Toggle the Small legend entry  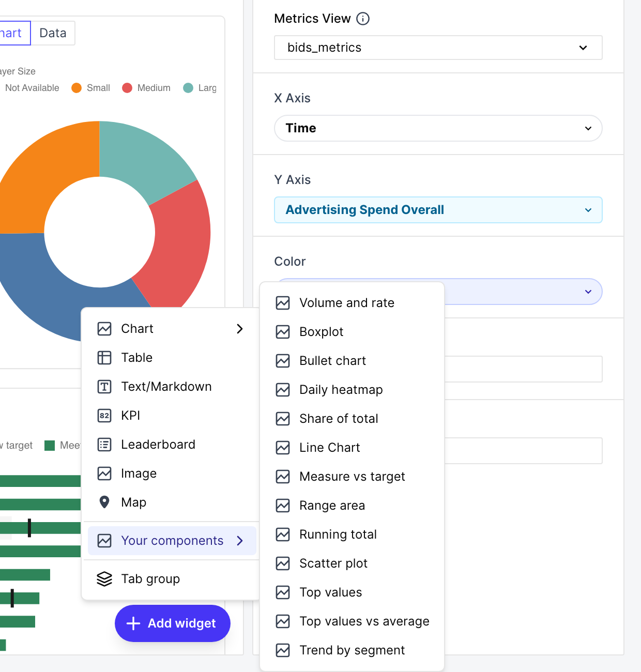[91, 88]
